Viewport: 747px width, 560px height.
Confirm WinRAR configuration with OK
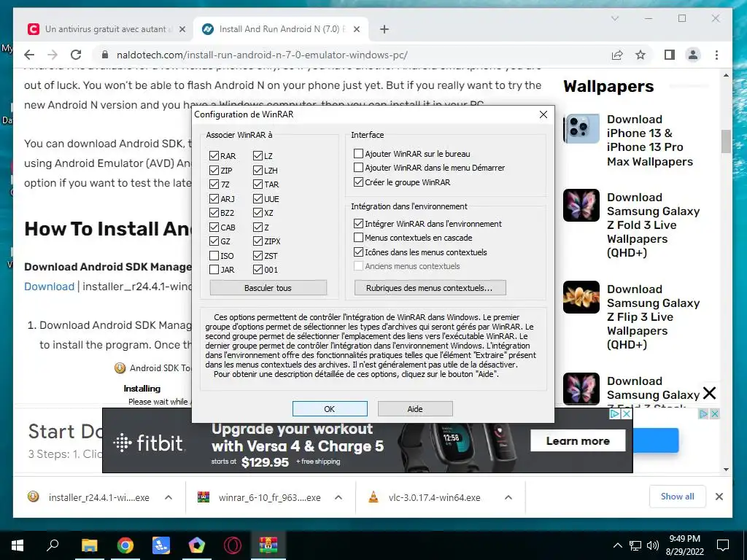330,408
